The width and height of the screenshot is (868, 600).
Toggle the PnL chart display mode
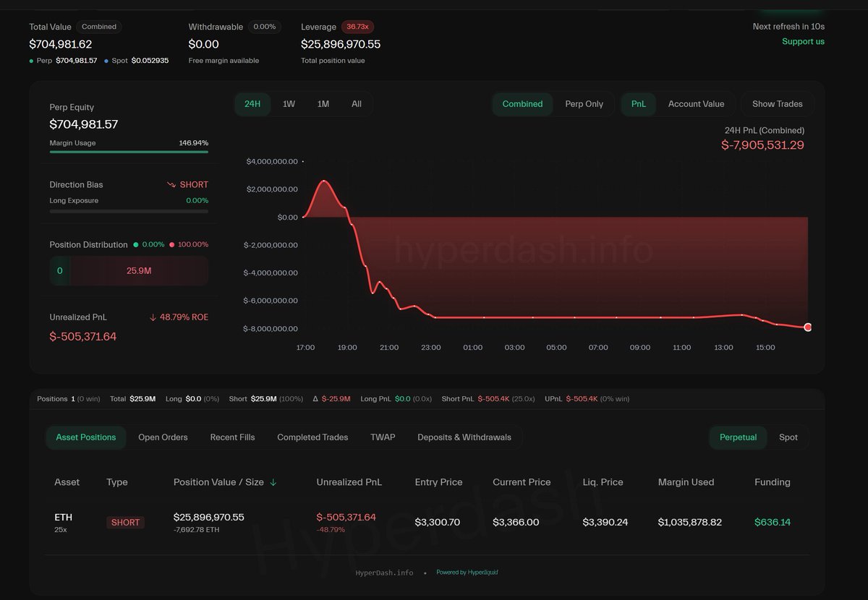click(638, 104)
